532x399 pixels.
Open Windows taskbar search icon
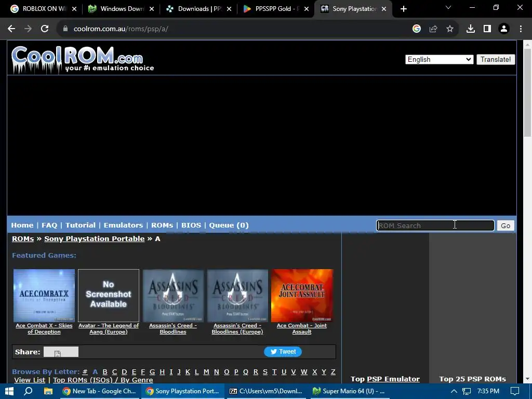(x=28, y=391)
